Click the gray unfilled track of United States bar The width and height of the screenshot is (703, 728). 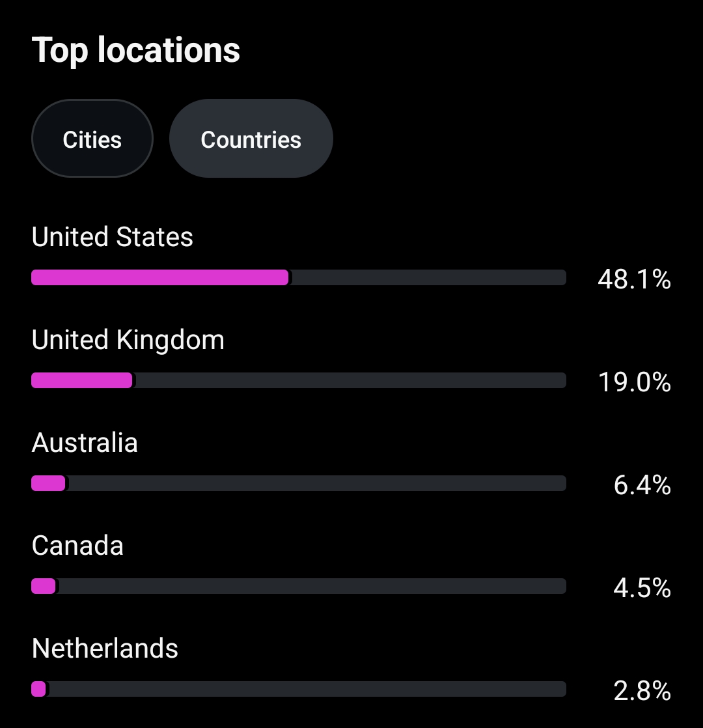click(x=428, y=277)
